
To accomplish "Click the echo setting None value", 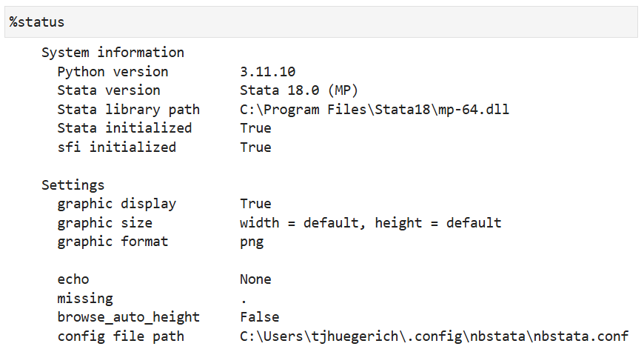I will [x=255, y=279].
